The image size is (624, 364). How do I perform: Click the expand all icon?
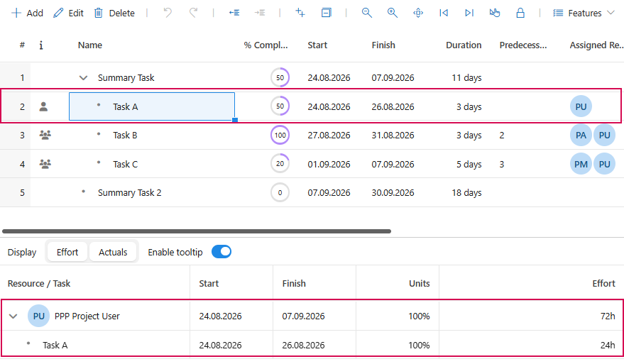point(300,13)
